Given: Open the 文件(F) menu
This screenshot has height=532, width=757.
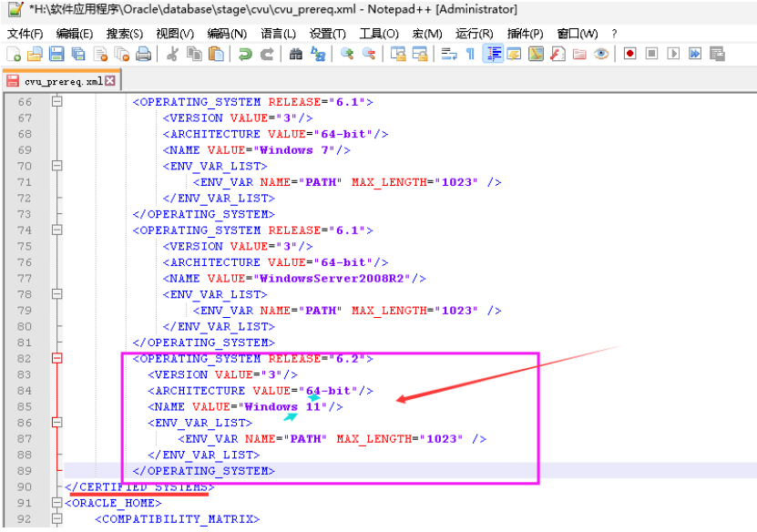Looking at the screenshot, I should [25, 34].
